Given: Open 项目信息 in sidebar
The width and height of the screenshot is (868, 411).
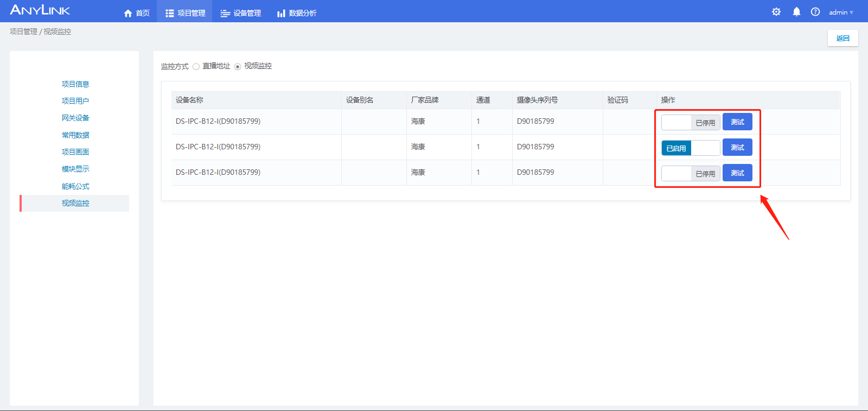Looking at the screenshot, I should [x=75, y=84].
